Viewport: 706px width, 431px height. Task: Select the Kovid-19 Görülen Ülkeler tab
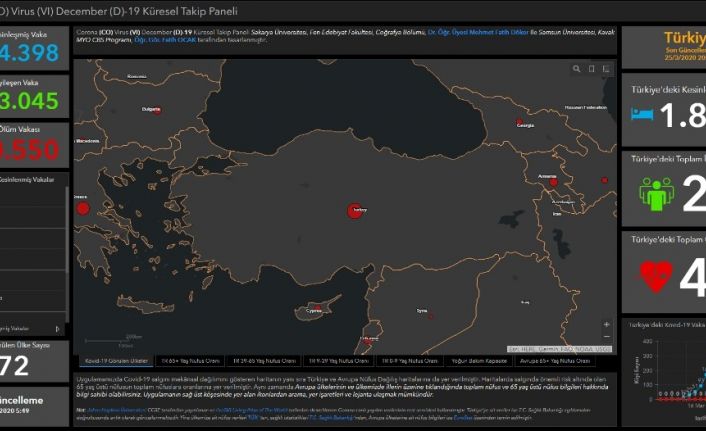click(x=116, y=360)
